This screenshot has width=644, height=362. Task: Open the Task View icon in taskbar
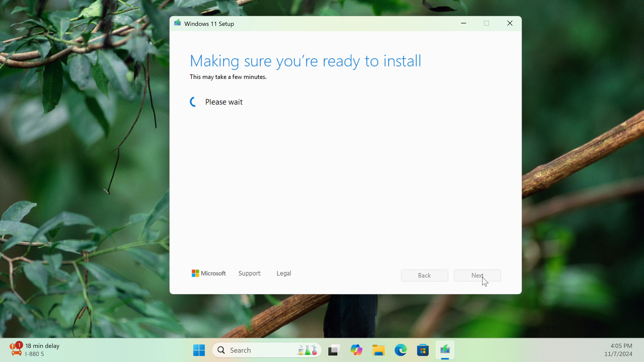(334, 350)
